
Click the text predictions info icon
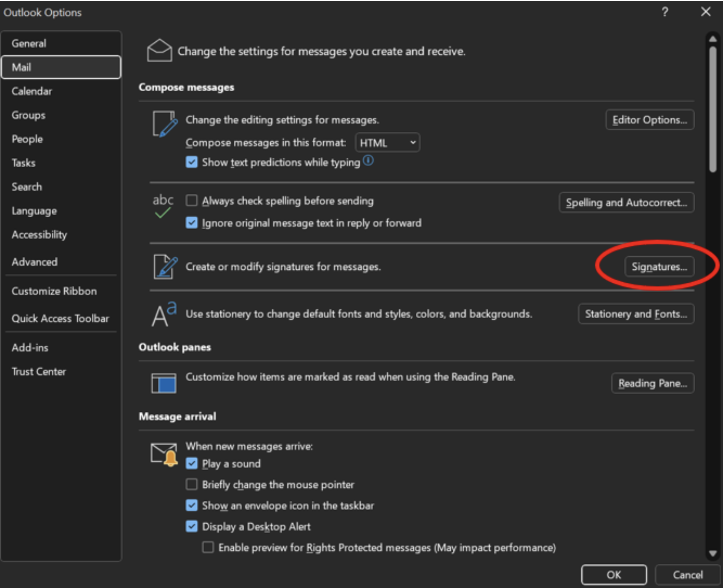tap(368, 161)
